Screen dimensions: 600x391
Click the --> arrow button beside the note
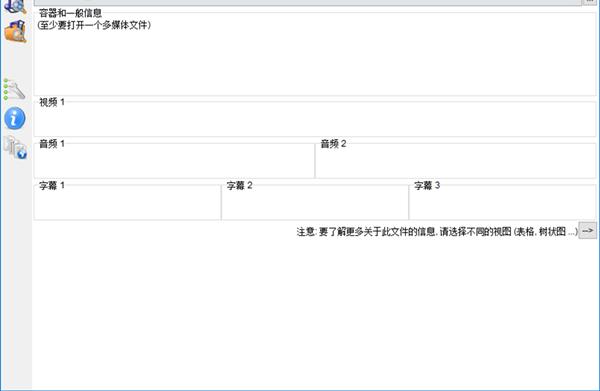(587, 230)
